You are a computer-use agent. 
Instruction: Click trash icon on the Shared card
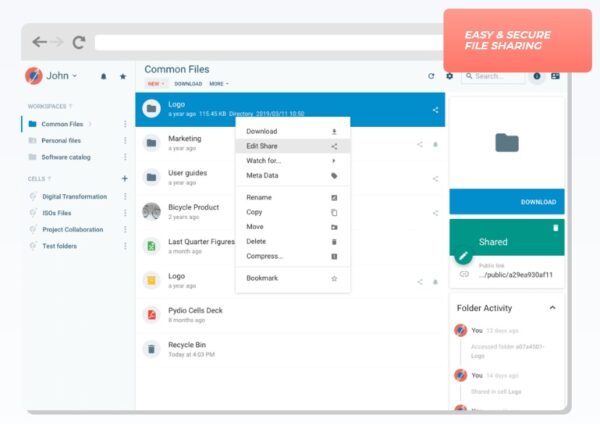(x=556, y=228)
